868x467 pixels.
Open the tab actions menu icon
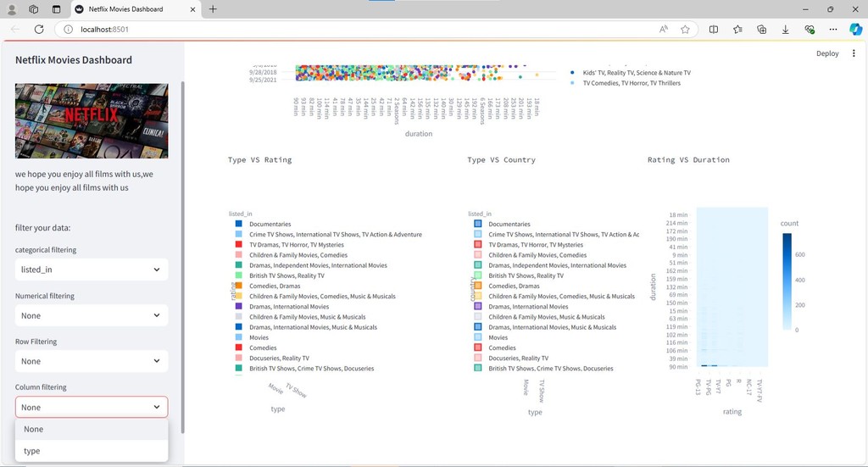57,9
